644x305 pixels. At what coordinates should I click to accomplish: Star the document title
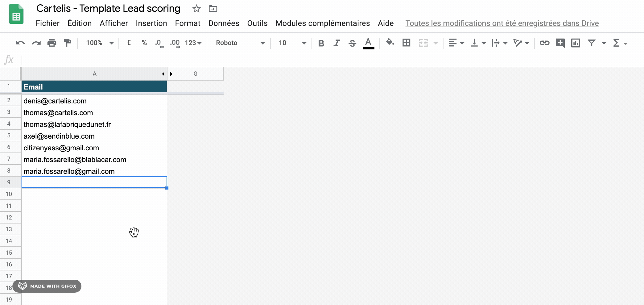[196, 9]
